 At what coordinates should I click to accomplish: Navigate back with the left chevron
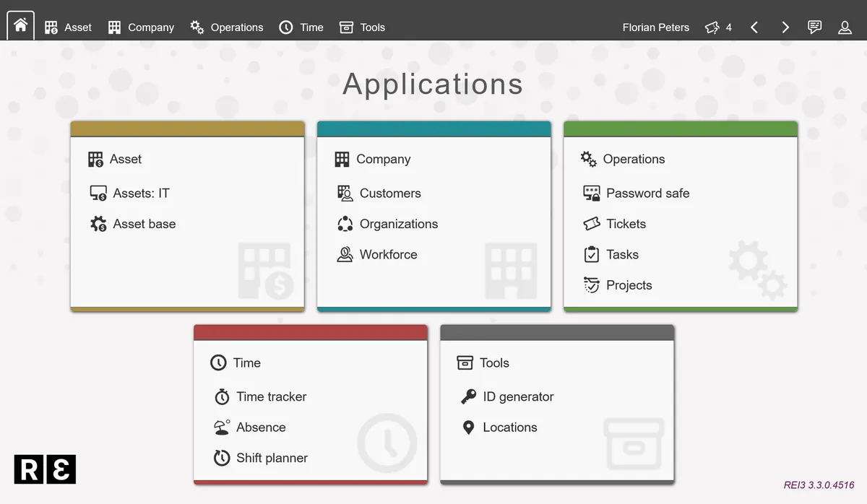(754, 27)
